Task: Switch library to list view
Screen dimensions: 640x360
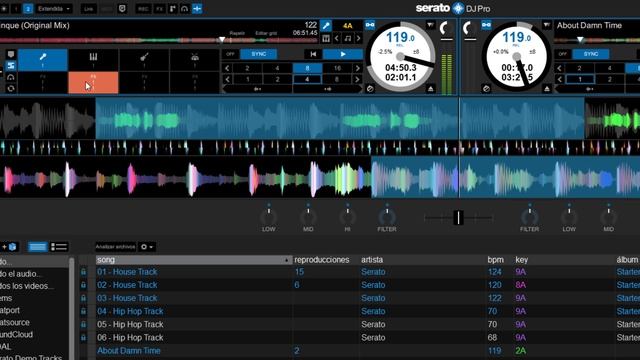Action: click(59, 247)
